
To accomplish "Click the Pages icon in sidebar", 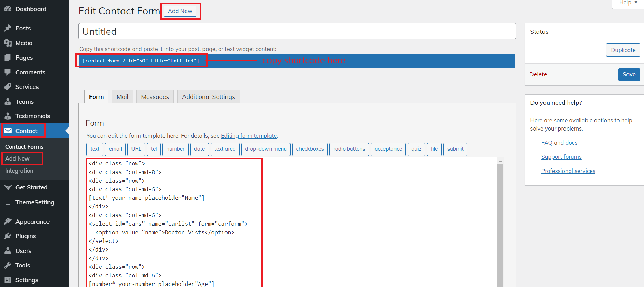I will click(8, 58).
